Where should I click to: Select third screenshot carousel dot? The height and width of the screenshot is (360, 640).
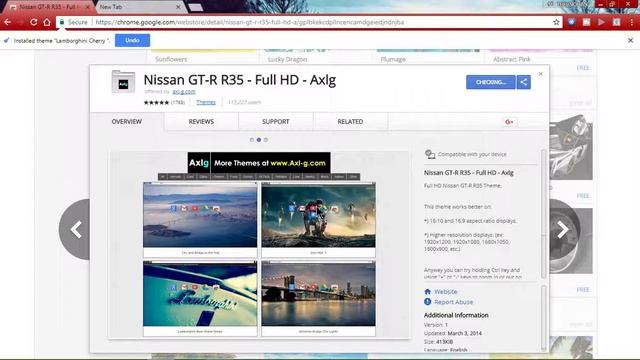266,140
